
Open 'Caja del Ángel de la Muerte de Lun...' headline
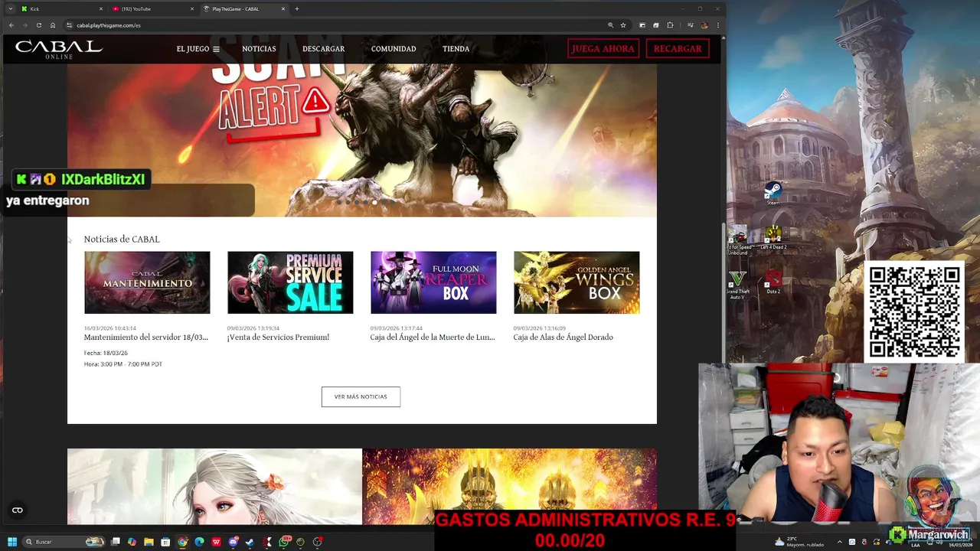click(433, 337)
